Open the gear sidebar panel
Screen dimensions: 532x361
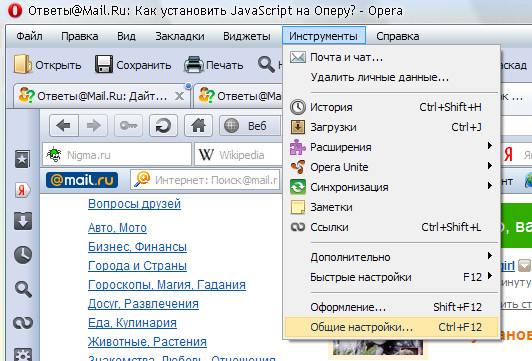click(23, 354)
